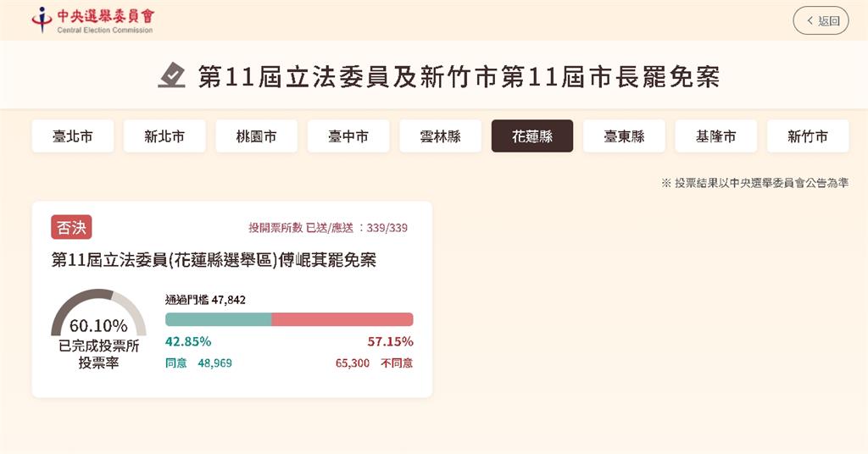Switch to the 桃園市 tab
The width and height of the screenshot is (868, 454).
pos(256,136)
